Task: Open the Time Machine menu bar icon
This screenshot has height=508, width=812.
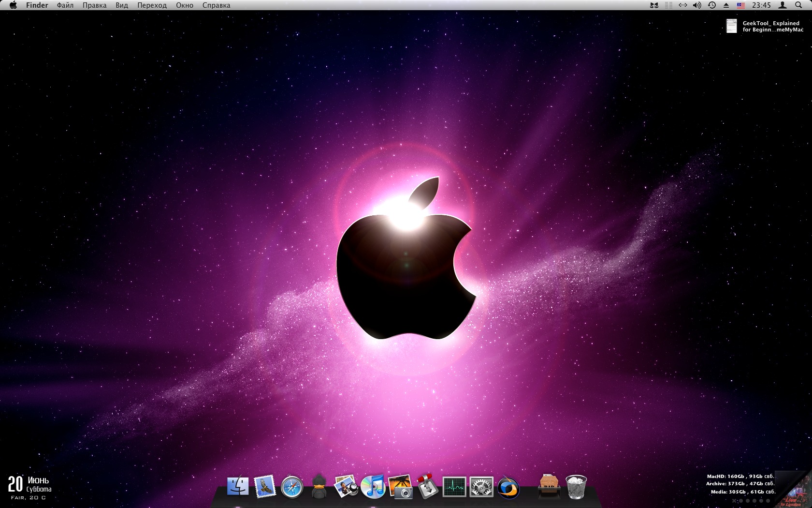Action: (x=712, y=5)
